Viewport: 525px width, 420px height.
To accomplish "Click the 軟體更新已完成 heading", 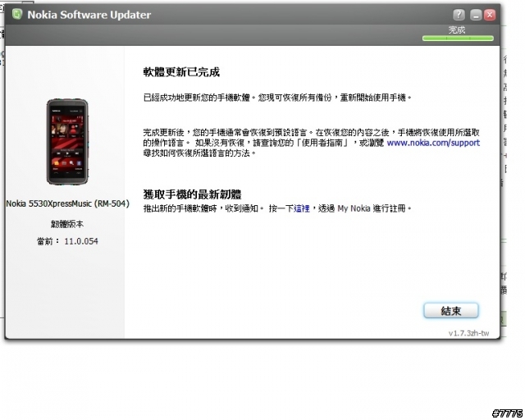I will coord(181,72).
